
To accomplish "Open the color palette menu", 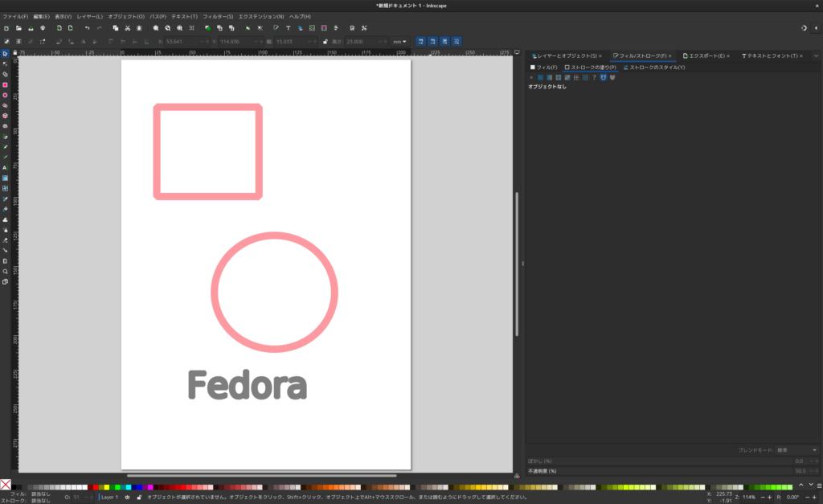I will pyautogui.click(x=819, y=486).
